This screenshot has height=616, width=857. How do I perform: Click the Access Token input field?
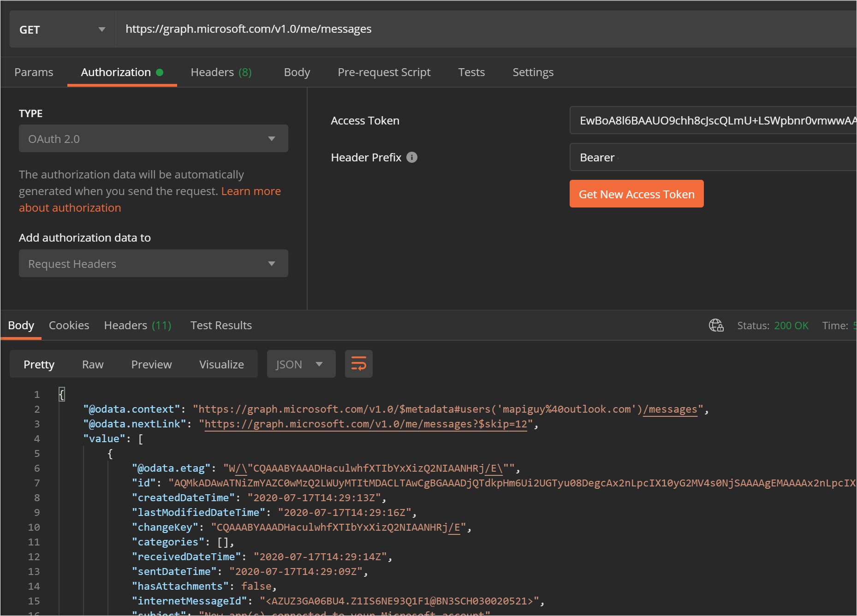[713, 120]
